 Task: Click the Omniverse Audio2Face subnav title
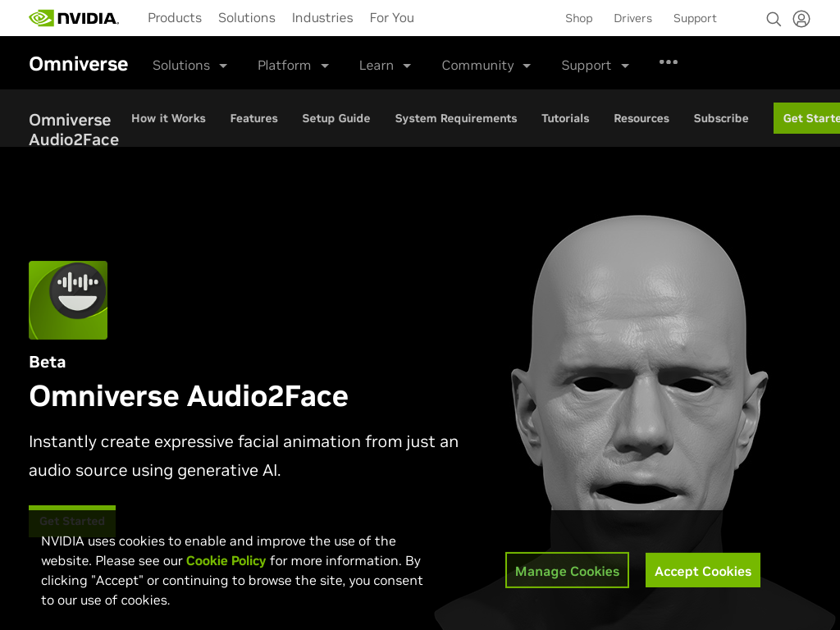(74, 130)
